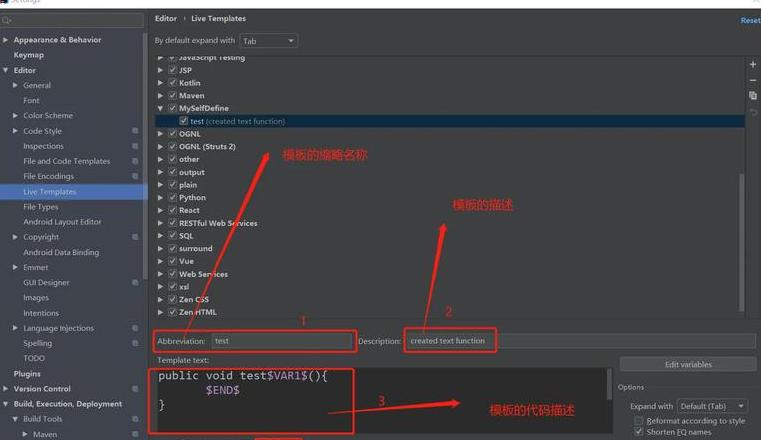Uncheck the Python template group checkbox
Image resolution: width=761 pixels, height=440 pixels.
tap(172, 197)
